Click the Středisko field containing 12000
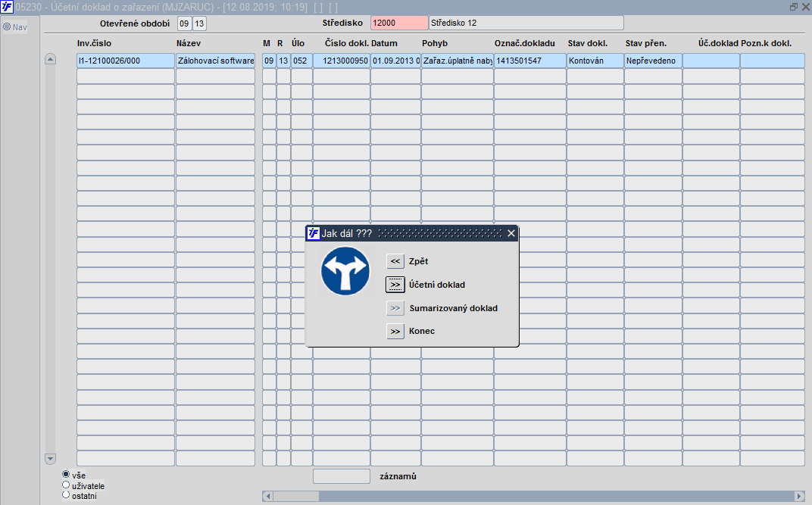Screen dimensions: 812x505 [x=399, y=23]
